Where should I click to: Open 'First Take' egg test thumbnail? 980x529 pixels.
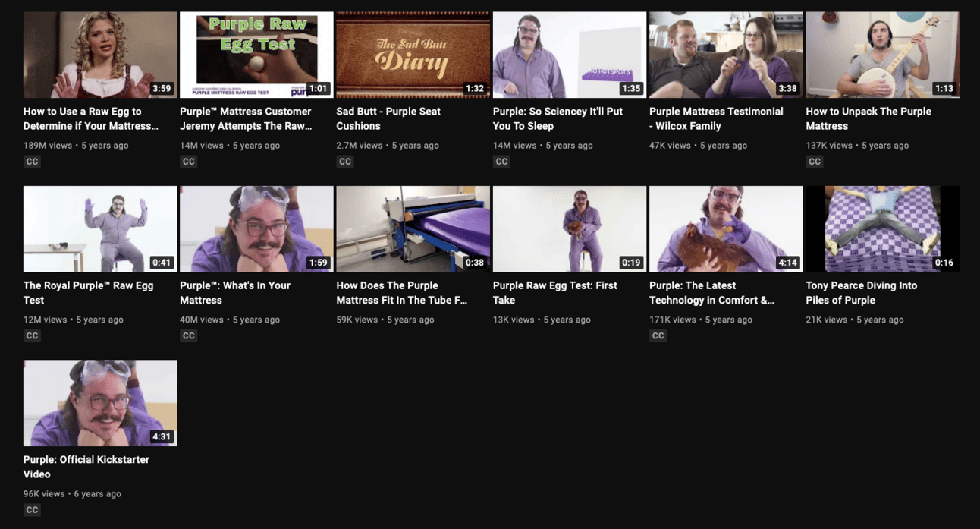click(x=570, y=228)
